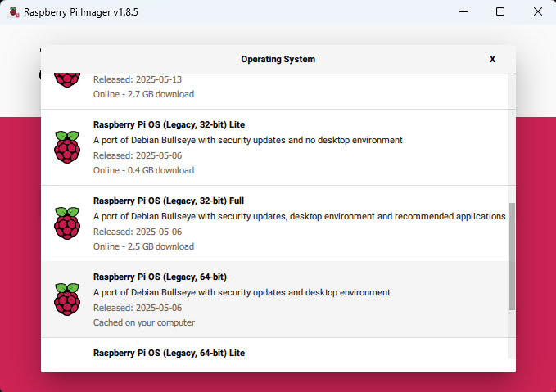Maximize the Raspberry Pi Imager window
Viewport: 556px width, 392px height.
[500, 12]
